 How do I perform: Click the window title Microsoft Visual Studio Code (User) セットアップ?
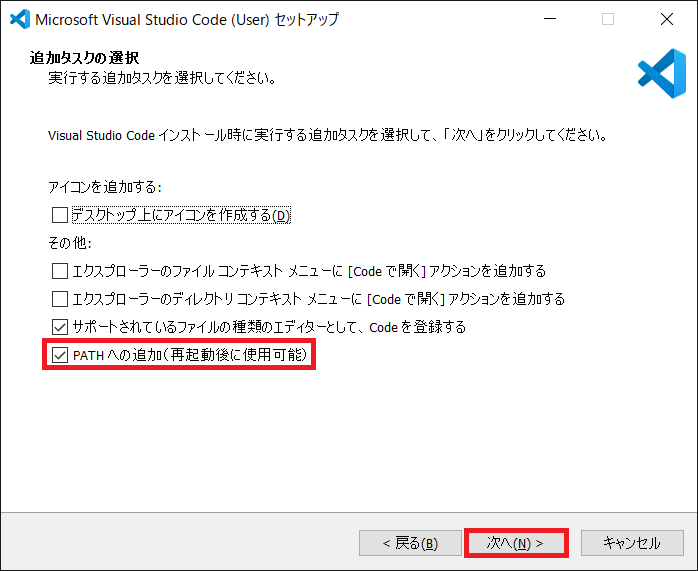[x=187, y=20]
